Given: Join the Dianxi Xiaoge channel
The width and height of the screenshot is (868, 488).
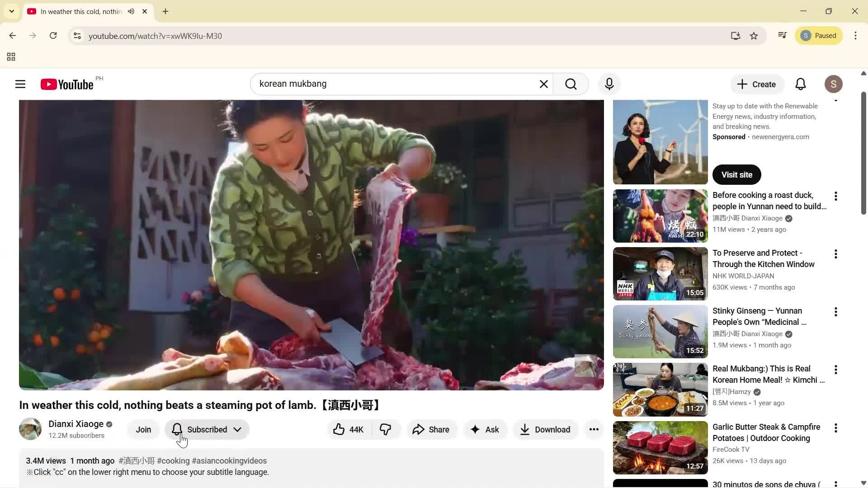Looking at the screenshot, I should (x=143, y=429).
